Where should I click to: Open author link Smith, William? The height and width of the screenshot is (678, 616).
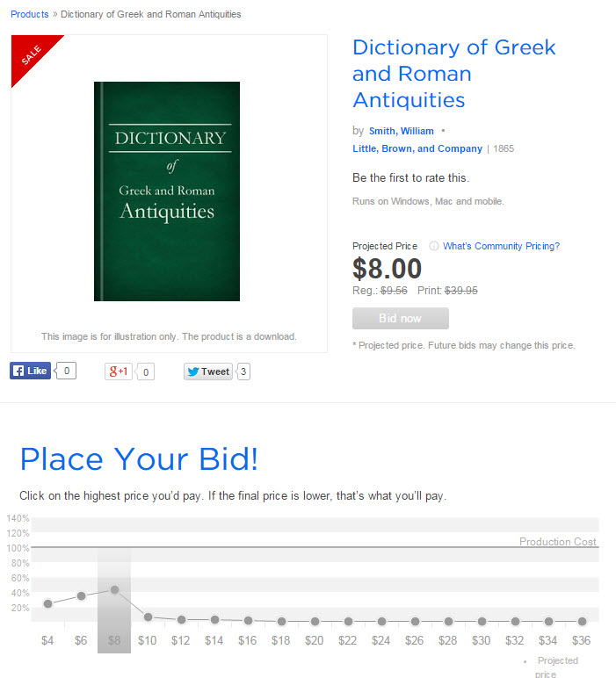(401, 131)
